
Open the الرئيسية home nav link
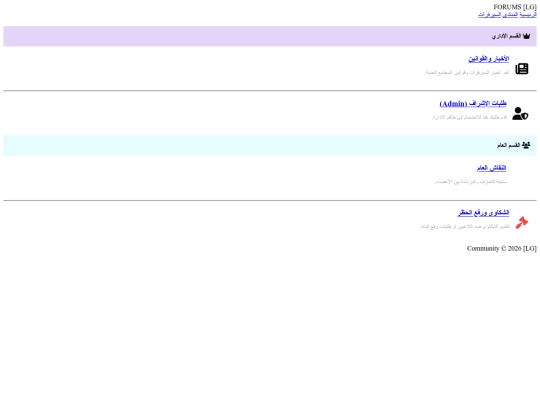(x=528, y=14)
